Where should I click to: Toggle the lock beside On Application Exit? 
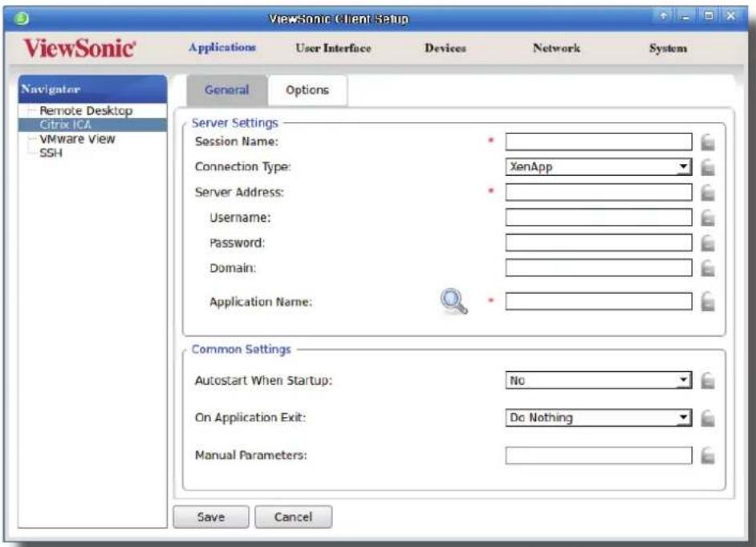tap(707, 418)
